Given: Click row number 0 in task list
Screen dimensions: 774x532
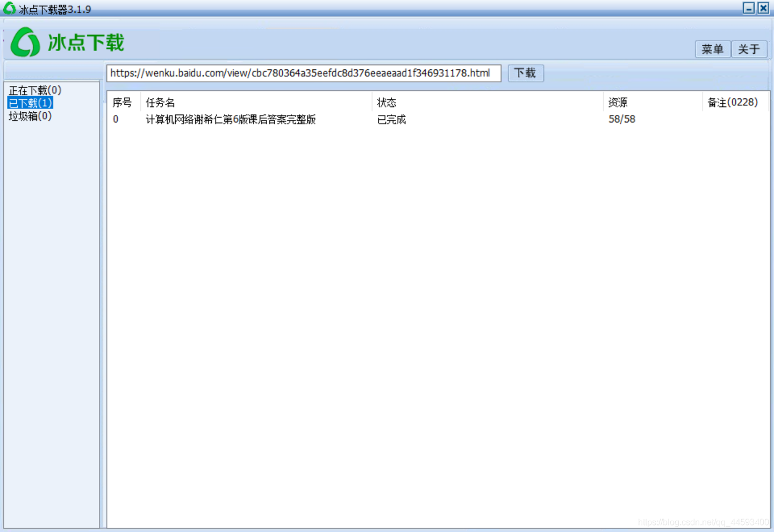Looking at the screenshot, I should coord(116,119).
